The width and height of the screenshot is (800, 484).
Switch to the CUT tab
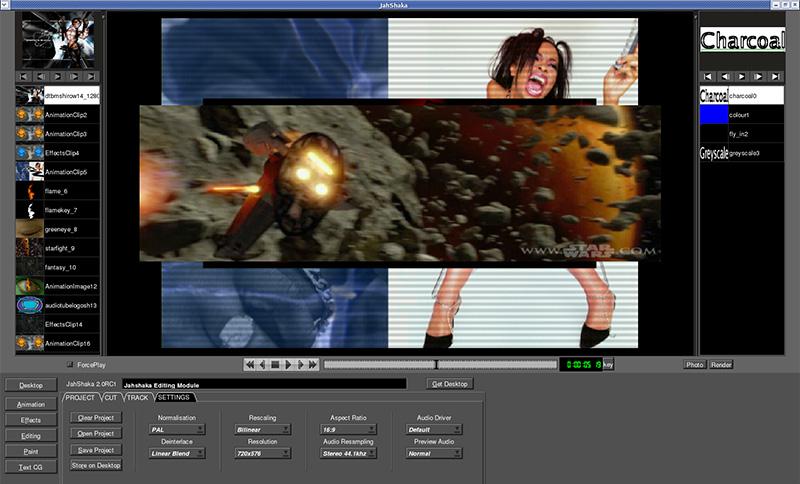pos(111,397)
